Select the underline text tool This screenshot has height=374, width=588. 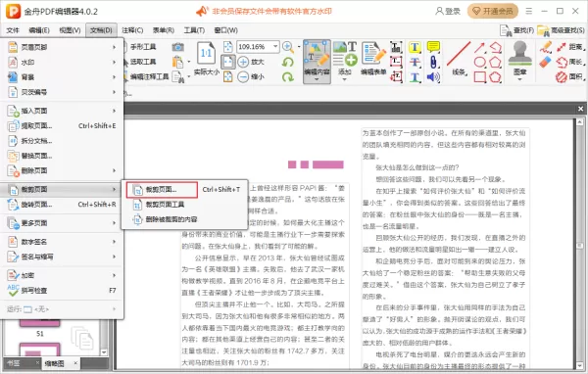tap(415, 76)
